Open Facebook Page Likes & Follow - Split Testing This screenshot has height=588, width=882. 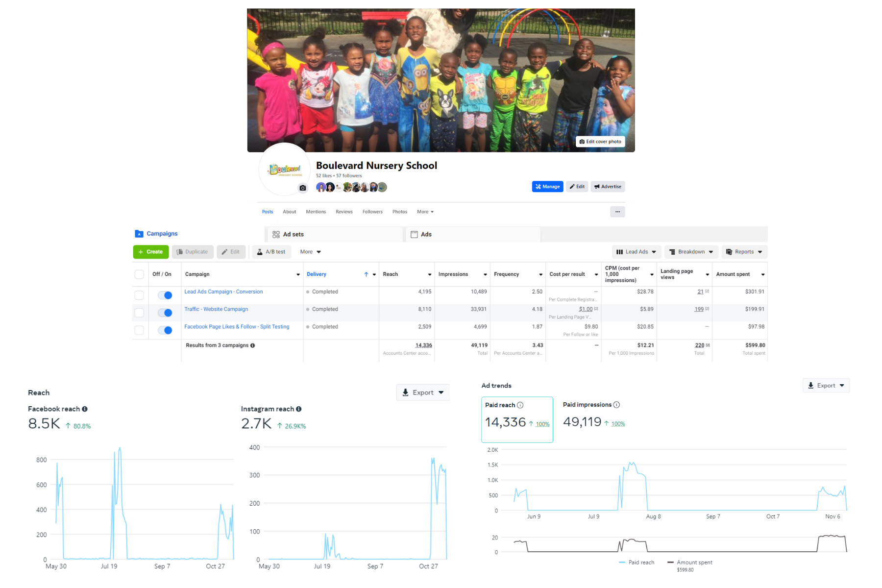pyautogui.click(x=237, y=327)
